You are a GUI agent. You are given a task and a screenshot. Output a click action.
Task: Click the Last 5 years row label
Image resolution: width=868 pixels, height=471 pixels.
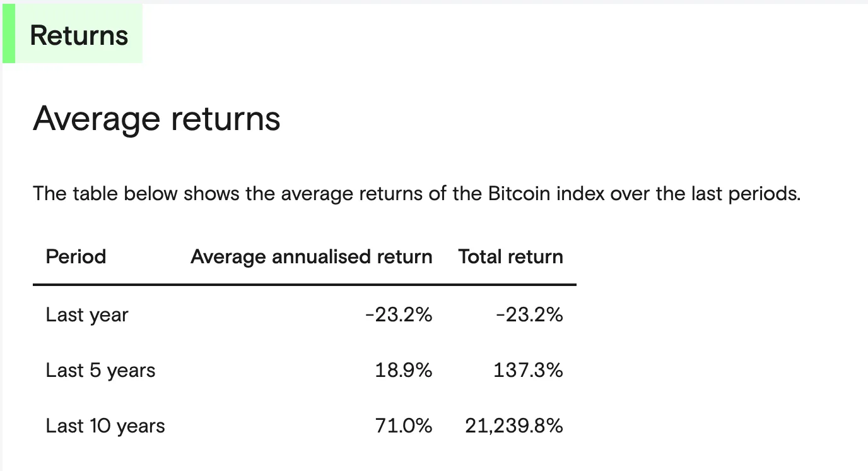[x=100, y=370]
